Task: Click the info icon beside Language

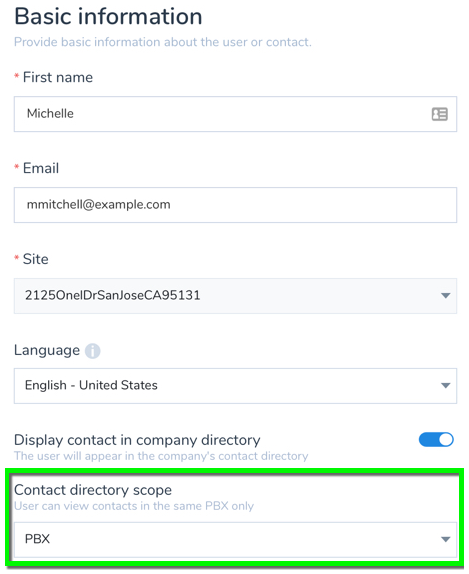Action: (93, 351)
